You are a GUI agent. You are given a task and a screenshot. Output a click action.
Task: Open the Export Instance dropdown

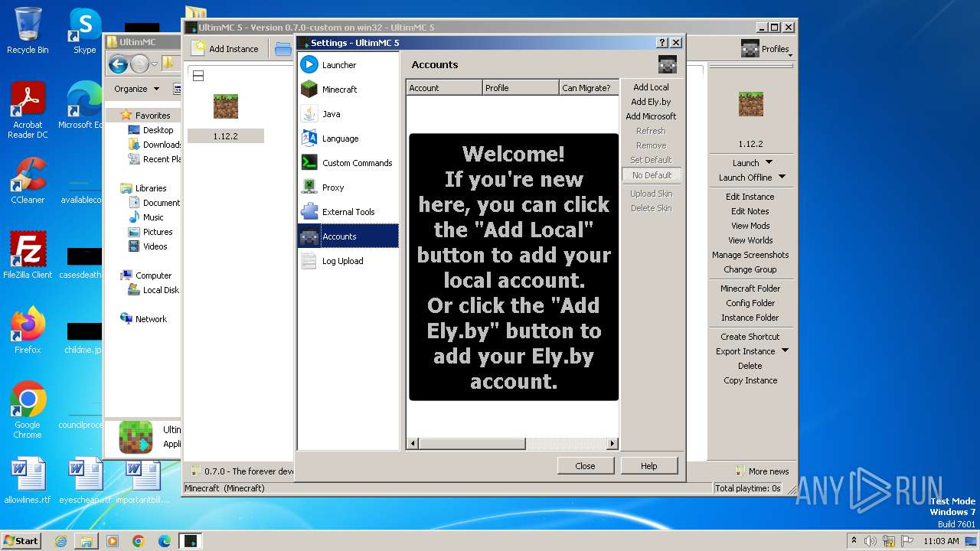point(785,351)
